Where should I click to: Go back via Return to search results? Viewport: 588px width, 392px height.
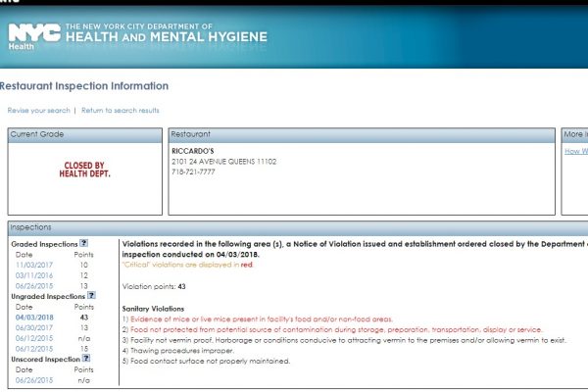tap(120, 111)
